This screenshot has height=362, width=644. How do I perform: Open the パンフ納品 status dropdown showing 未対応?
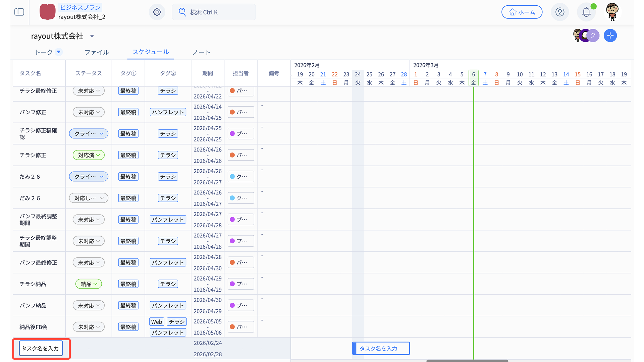click(x=89, y=305)
